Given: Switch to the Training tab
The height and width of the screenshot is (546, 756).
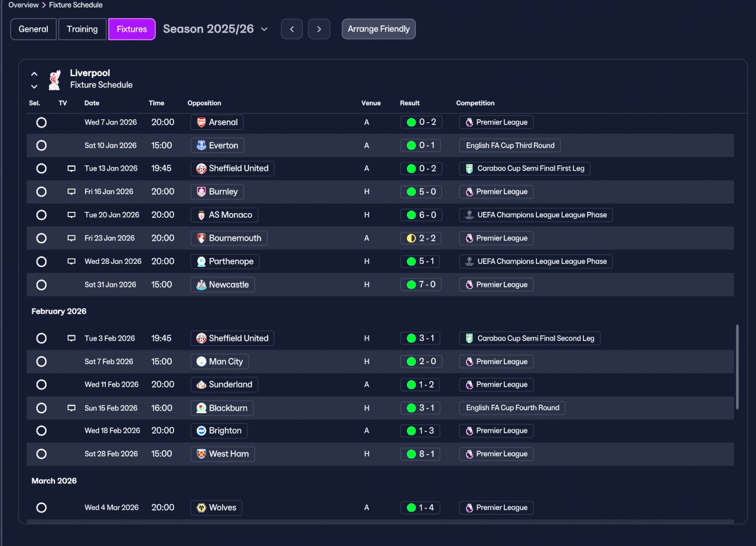Looking at the screenshot, I should [82, 29].
